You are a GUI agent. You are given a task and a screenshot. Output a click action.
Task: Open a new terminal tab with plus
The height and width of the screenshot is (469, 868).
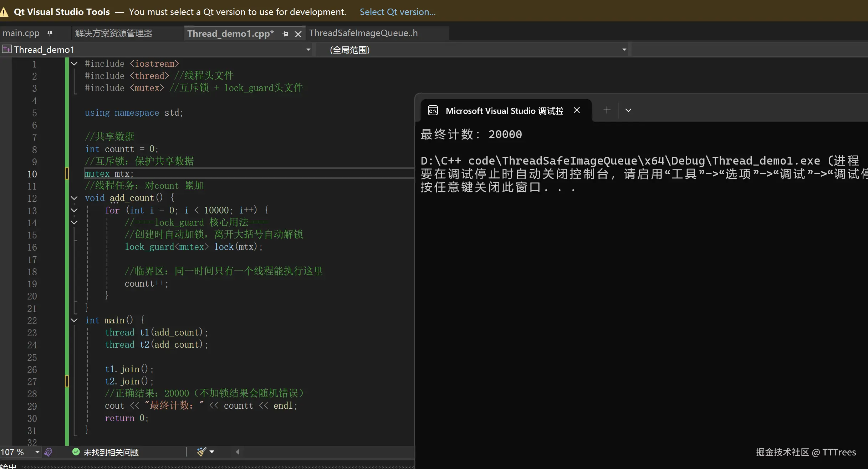point(607,110)
